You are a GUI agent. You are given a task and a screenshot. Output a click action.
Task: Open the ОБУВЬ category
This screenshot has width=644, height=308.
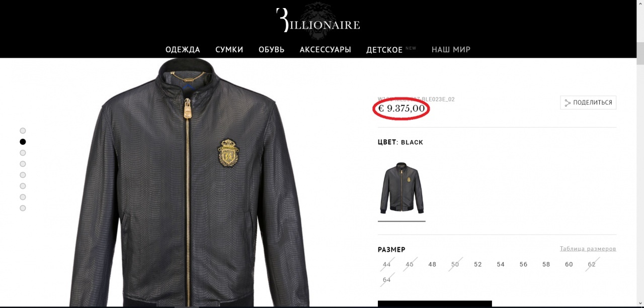(272, 50)
